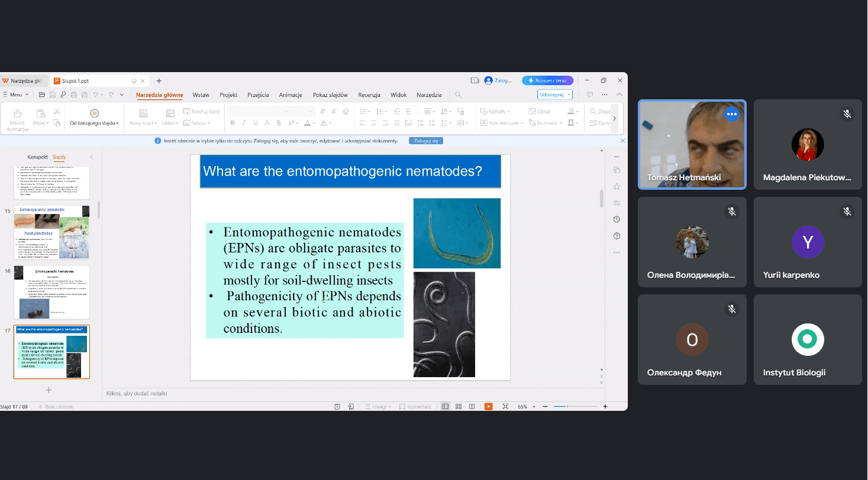Click the Resetuj slajd button

[201, 111]
